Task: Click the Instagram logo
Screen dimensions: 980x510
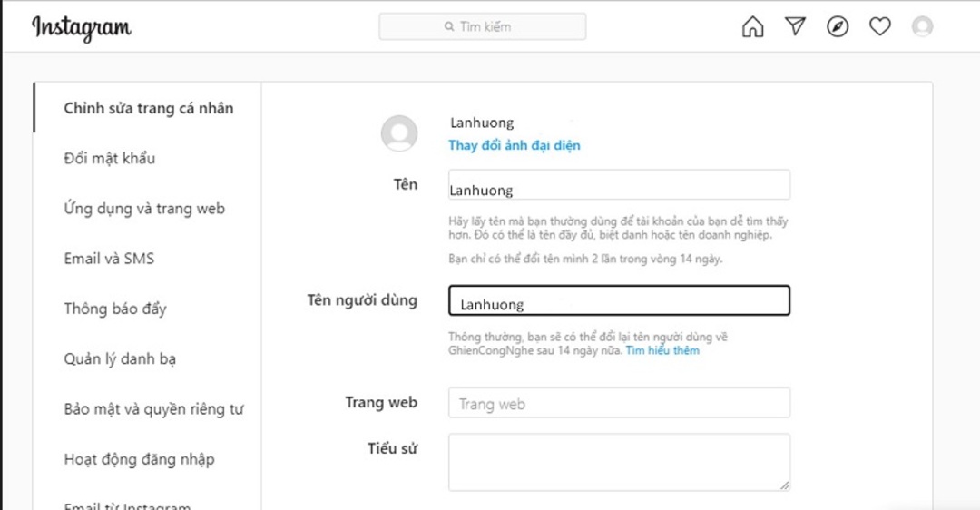Action: [82, 27]
